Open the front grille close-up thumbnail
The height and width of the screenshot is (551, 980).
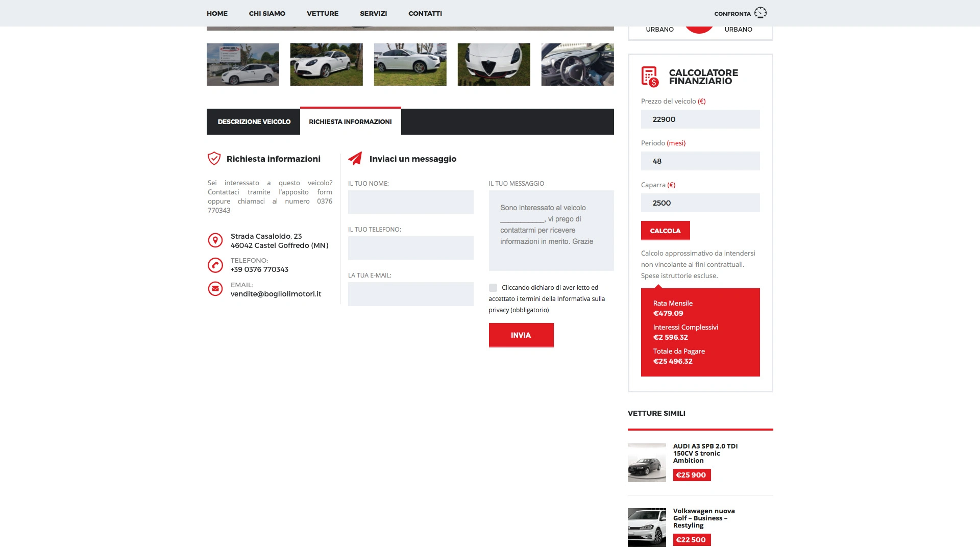494,64
